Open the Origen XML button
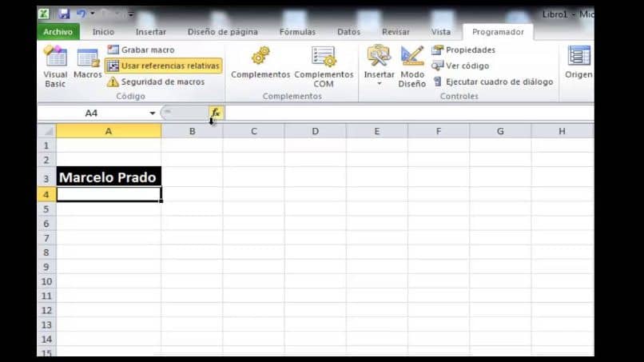644x362 pixels. point(578,62)
